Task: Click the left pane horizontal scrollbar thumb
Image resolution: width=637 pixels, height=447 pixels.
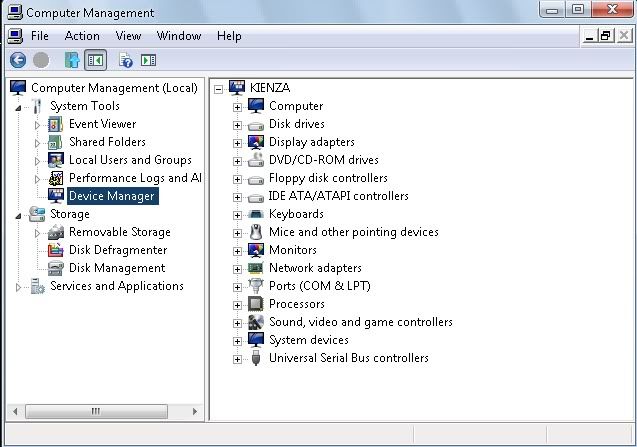Action: (x=96, y=411)
